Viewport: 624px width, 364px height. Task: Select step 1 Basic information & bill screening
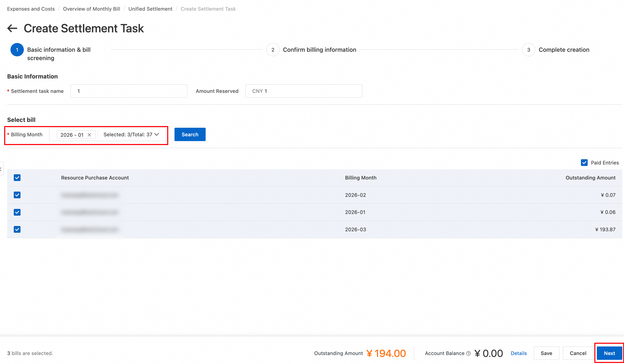(x=51, y=53)
